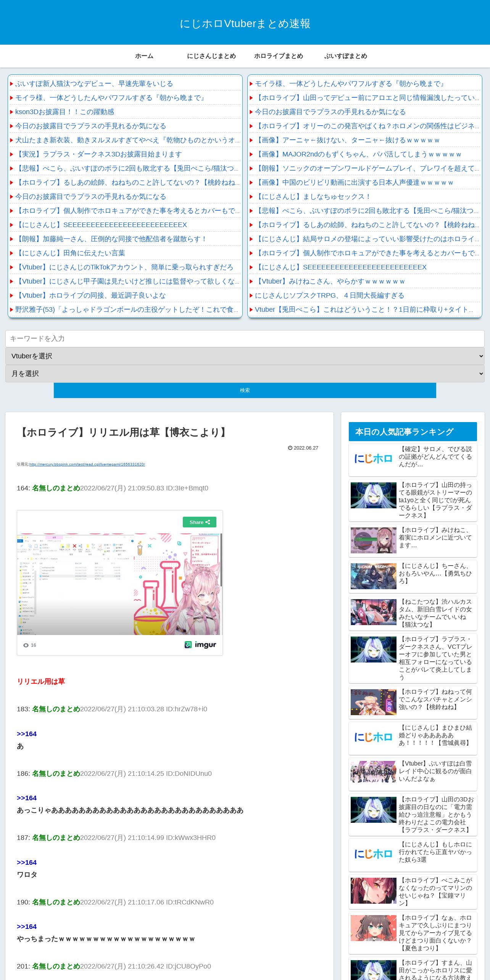Screen dimensions: 490x980
Task: Expand the 月を選択 dropdown
Action: pos(245,374)
